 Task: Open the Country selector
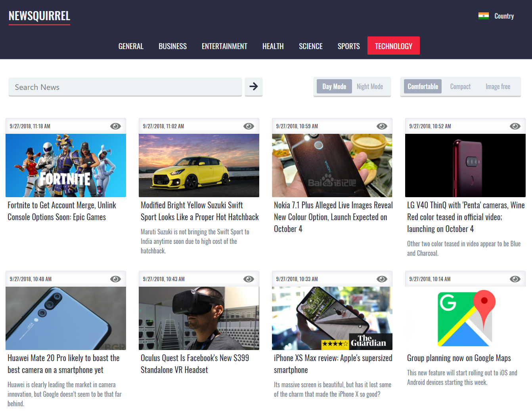pos(504,16)
